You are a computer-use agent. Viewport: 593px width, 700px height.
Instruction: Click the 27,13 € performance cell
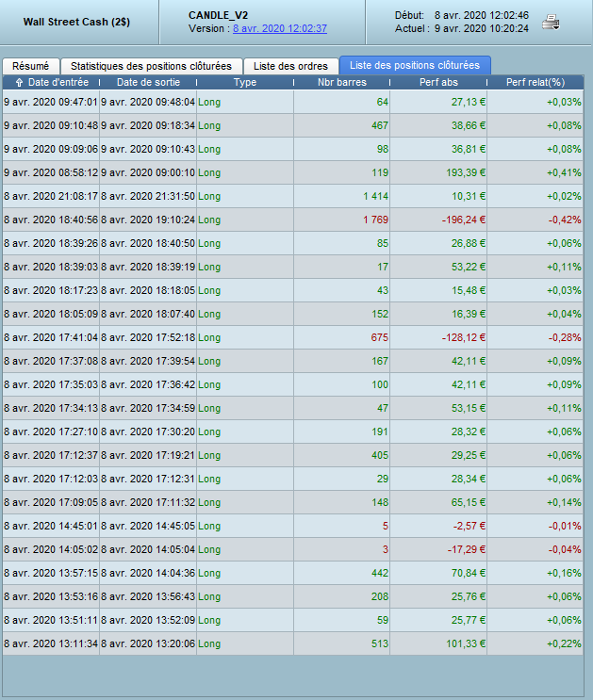pyautogui.click(x=438, y=102)
